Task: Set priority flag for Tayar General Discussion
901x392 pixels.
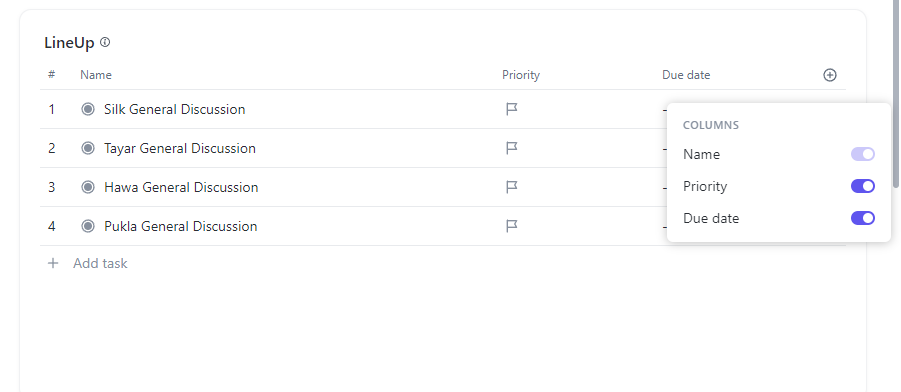Action: pos(511,148)
